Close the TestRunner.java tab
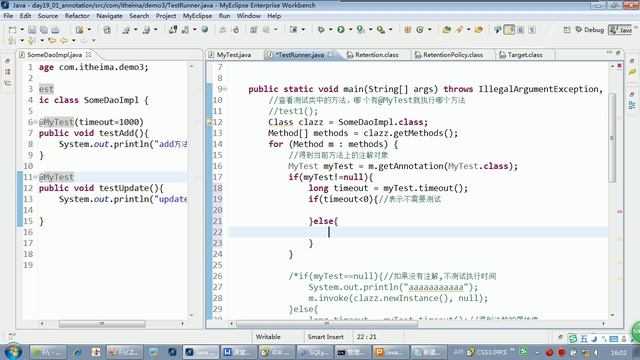Screen dimensions: 640x360 point(331,54)
